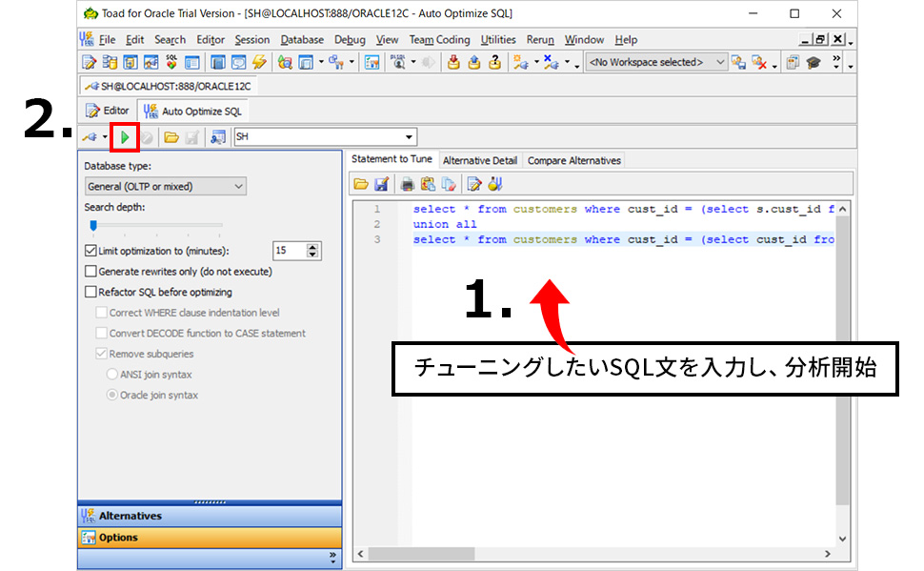Click the connection plug icon in Auto Optimize toolbar
This screenshot has height=571, width=924.
tap(90, 137)
